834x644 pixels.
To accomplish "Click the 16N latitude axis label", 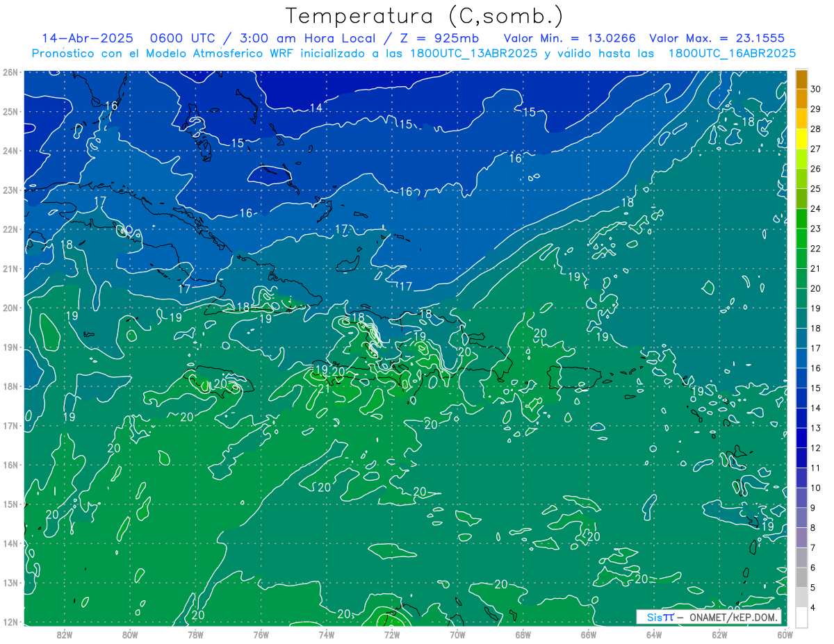I will pyautogui.click(x=10, y=465).
